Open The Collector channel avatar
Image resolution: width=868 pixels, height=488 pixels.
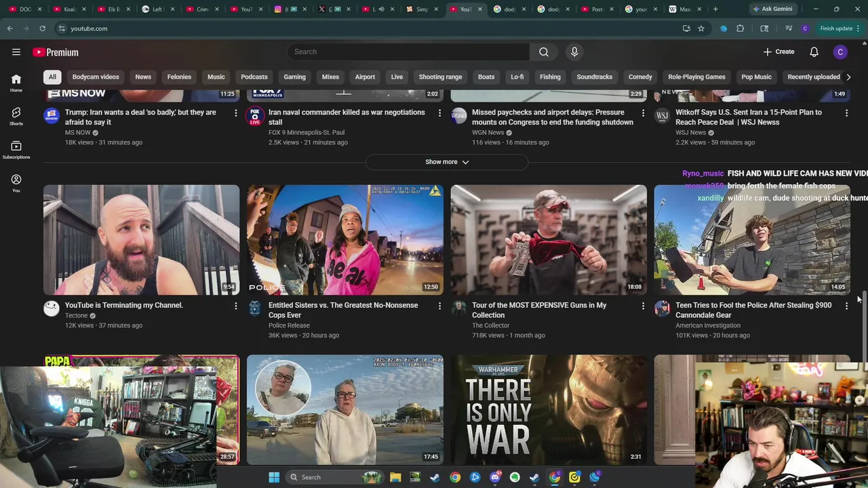(458, 308)
